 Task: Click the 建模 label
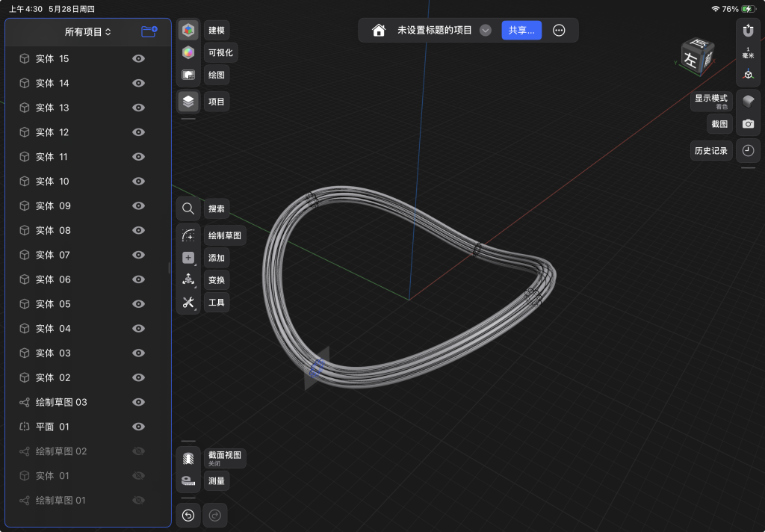217,30
